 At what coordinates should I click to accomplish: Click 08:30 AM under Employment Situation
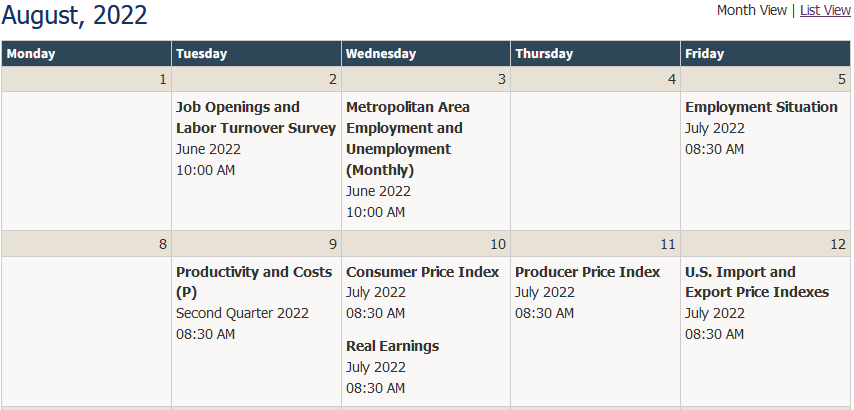click(x=714, y=149)
